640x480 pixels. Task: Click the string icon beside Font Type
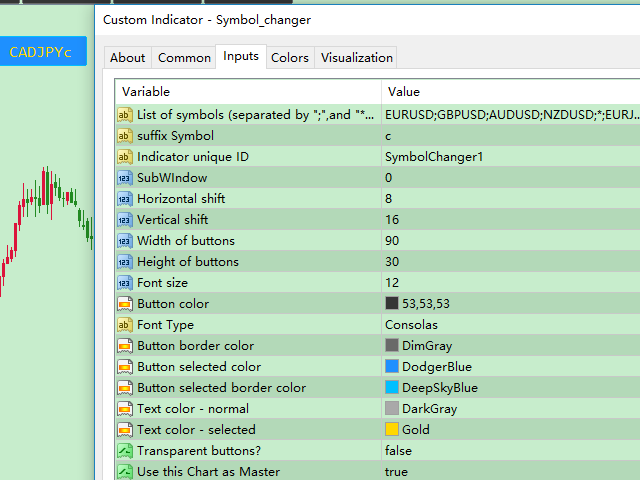coord(125,325)
